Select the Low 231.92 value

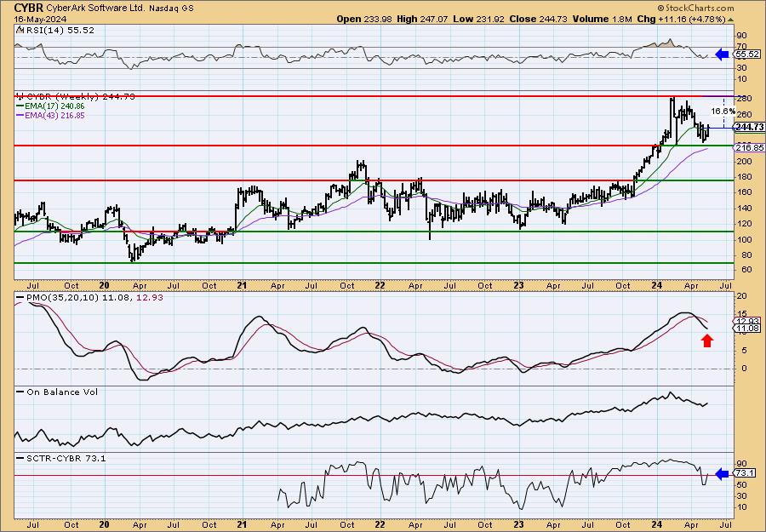click(x=477, y=19)
